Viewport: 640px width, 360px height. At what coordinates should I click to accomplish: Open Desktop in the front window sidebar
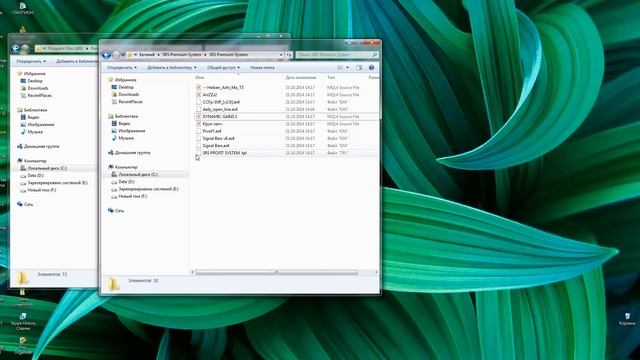point(126,87)
